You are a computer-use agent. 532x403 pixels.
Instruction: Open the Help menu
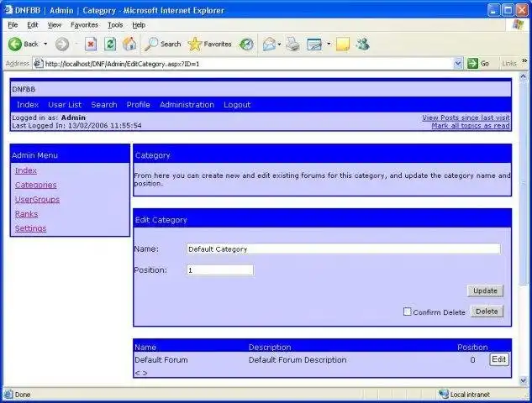[x=139, y=24]
